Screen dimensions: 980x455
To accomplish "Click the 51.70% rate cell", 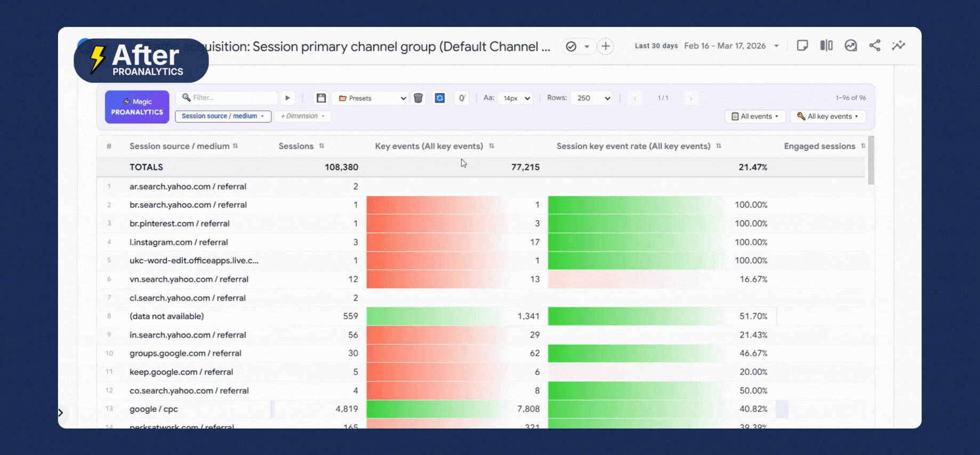I will (x=753, y=316).
